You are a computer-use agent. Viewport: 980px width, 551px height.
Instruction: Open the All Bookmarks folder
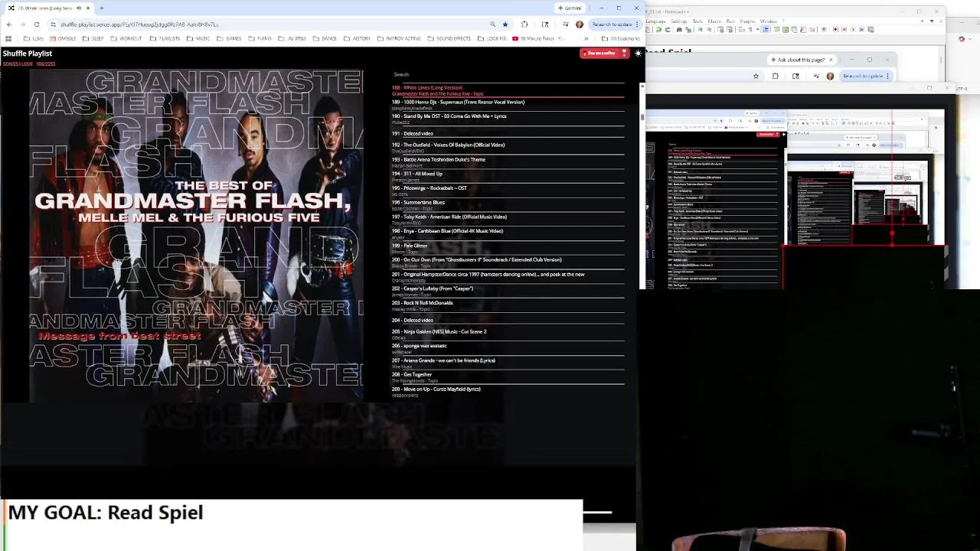pyautogui.click(x=619, y=38)
